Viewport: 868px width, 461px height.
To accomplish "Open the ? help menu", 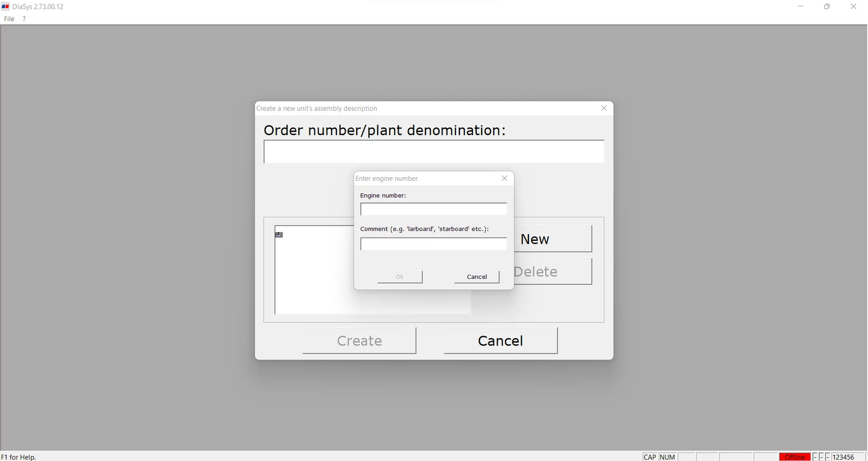I will [24, 19].
